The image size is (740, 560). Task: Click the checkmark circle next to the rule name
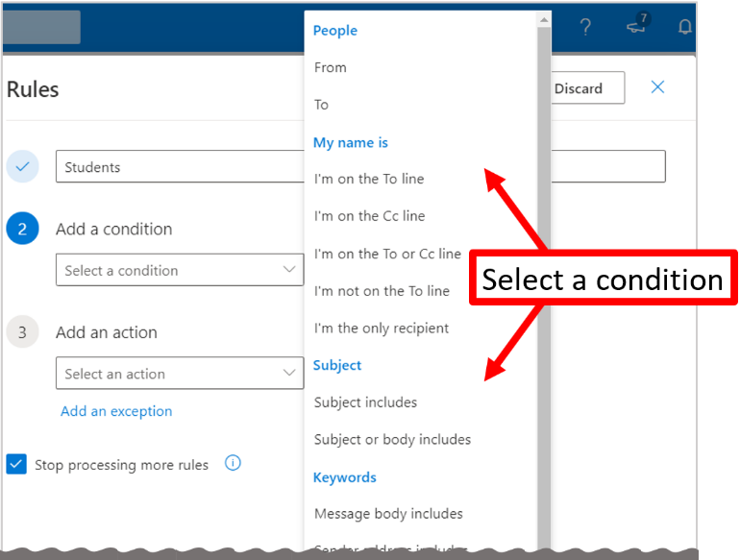tap(23, 166)
